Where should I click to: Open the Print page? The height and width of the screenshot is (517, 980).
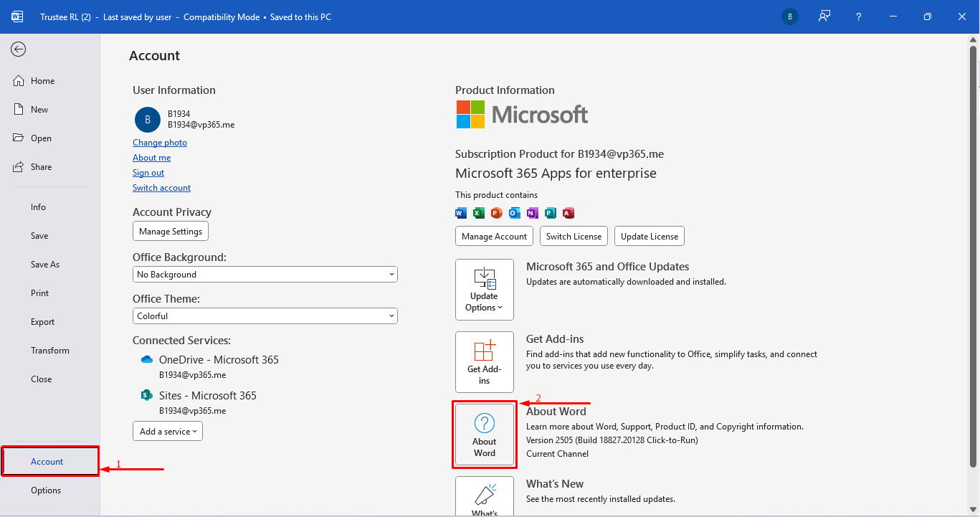[x=50, y=293]
